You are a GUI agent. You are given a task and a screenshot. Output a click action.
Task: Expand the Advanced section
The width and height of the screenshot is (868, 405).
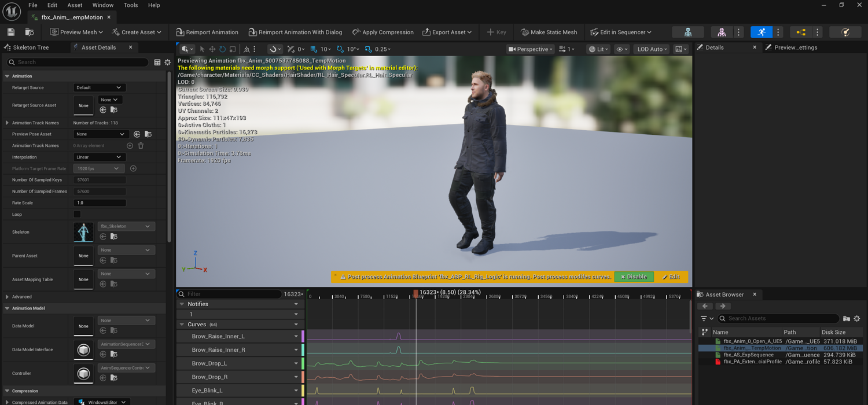tap(7, 297)
